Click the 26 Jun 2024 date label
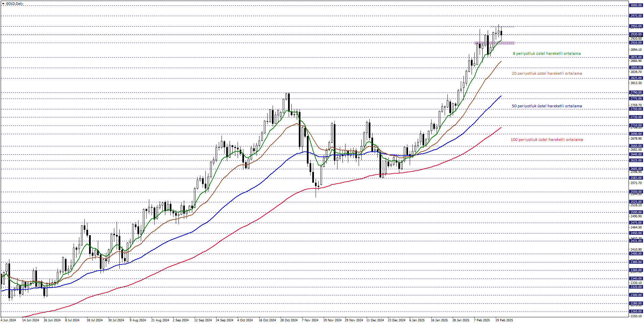 52,320
